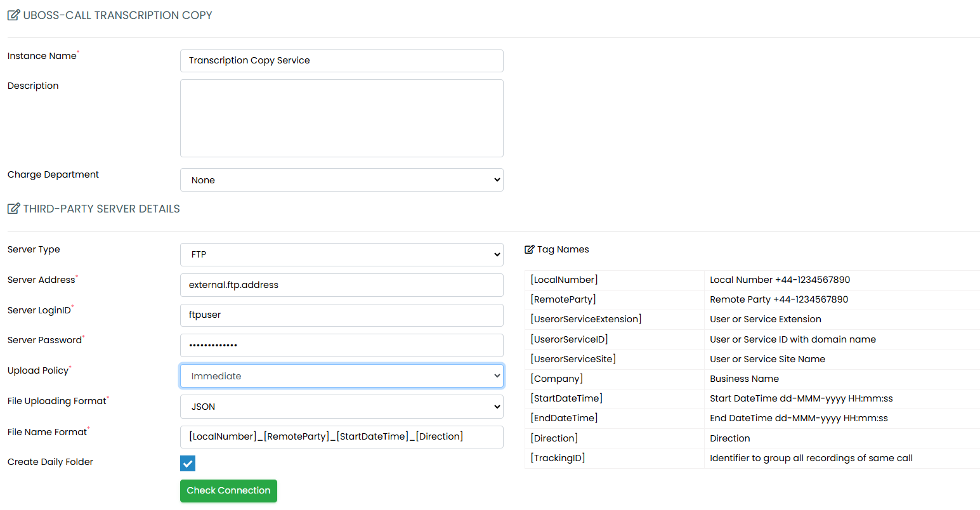Click the Server Password field
This screenshot has width=980, height=510.
(342, 345)
